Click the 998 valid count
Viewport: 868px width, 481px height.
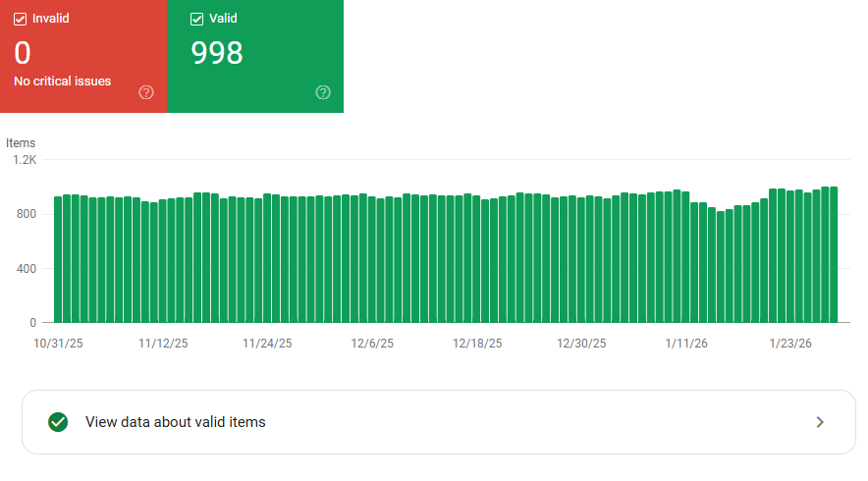[217, 53]
